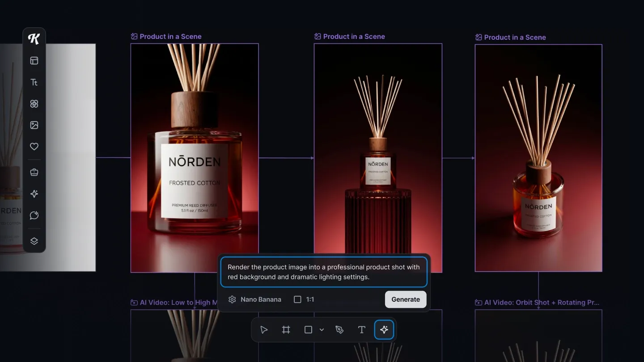Image resolution: width=644 pixels, height=362 pixels.
Task: Select the frame/artboard tool
Action: (286, 330)
